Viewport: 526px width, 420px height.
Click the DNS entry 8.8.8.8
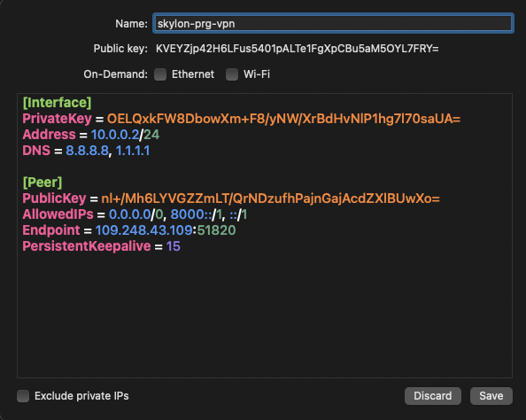click(87, 151)
